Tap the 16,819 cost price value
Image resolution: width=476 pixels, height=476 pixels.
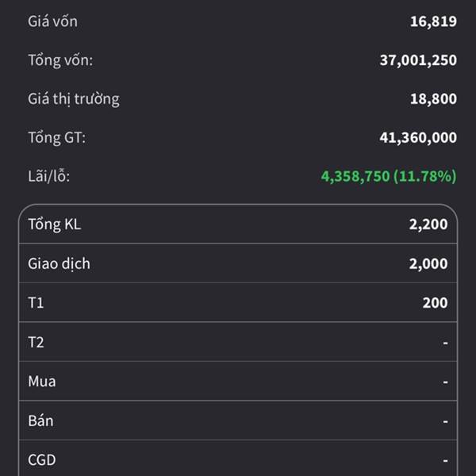[x=433, y=21]
